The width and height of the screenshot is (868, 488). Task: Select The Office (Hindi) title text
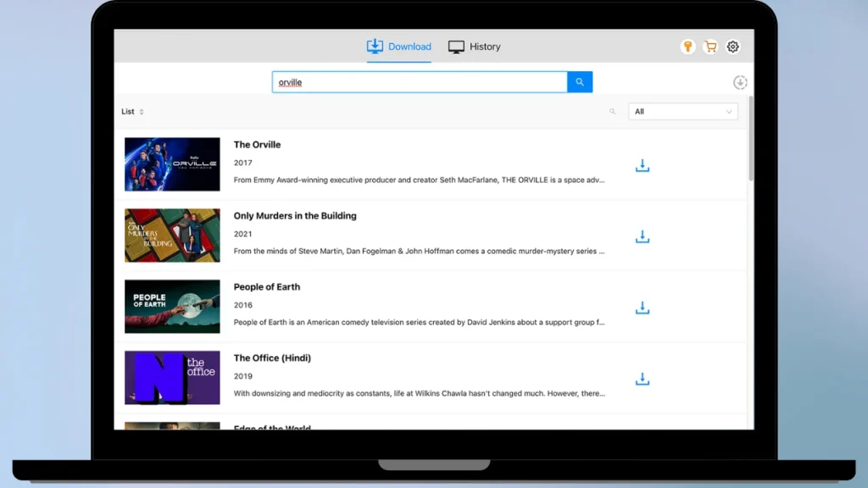point(272,358)
